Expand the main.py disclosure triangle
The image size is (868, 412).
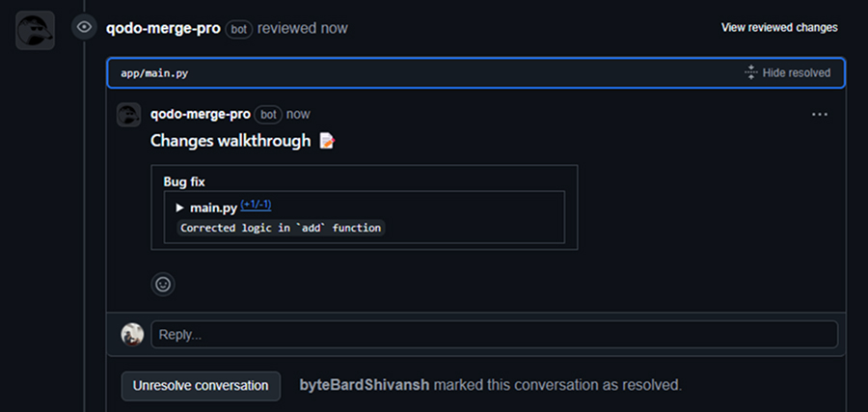point(179,207)
